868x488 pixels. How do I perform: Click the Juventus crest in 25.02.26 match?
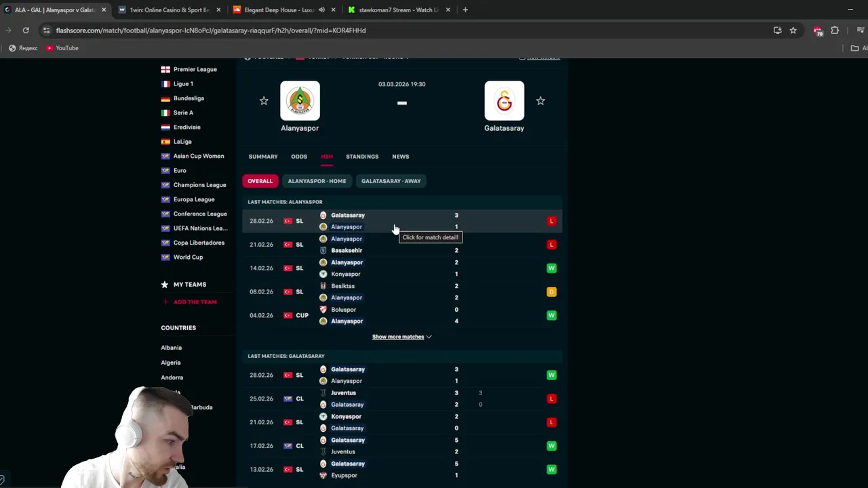click(323, 393)
